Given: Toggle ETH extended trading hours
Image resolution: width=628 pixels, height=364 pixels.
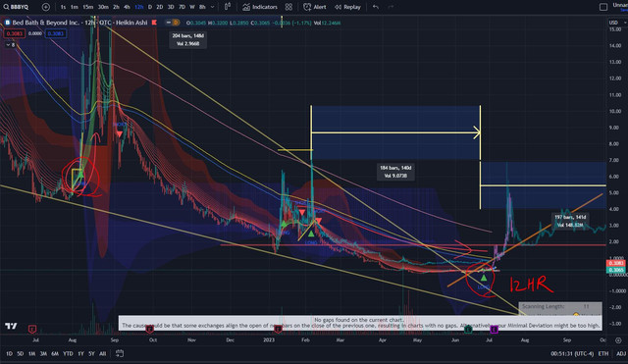Looking at the screenshot, I should tap(603, 353).
